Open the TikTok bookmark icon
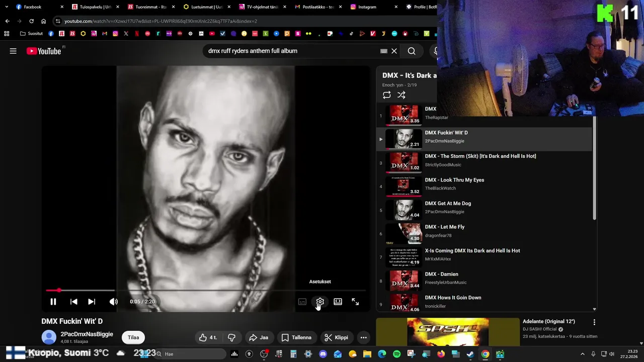 pos(351,34)
